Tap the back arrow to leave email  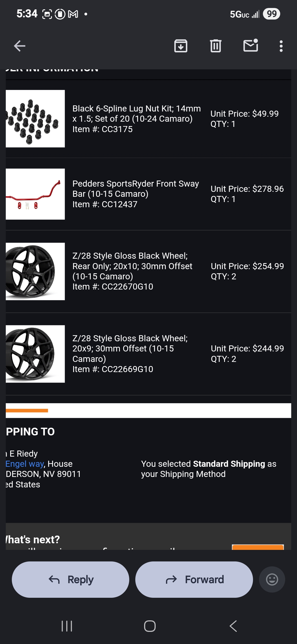tap(20, 46)
